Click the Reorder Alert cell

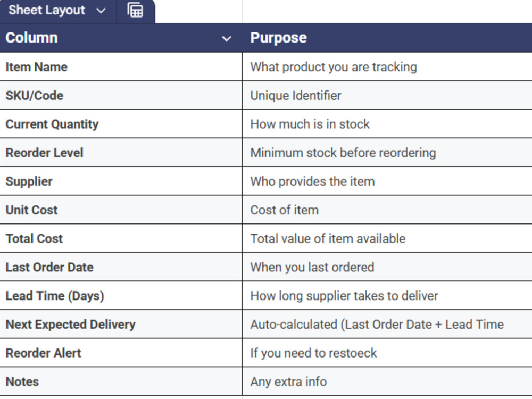tap(121, 353)
